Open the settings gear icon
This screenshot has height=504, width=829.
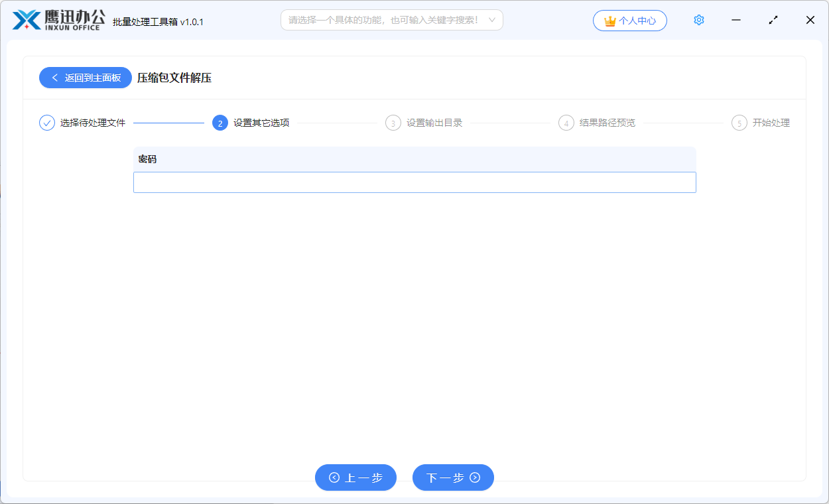[698, 21]
